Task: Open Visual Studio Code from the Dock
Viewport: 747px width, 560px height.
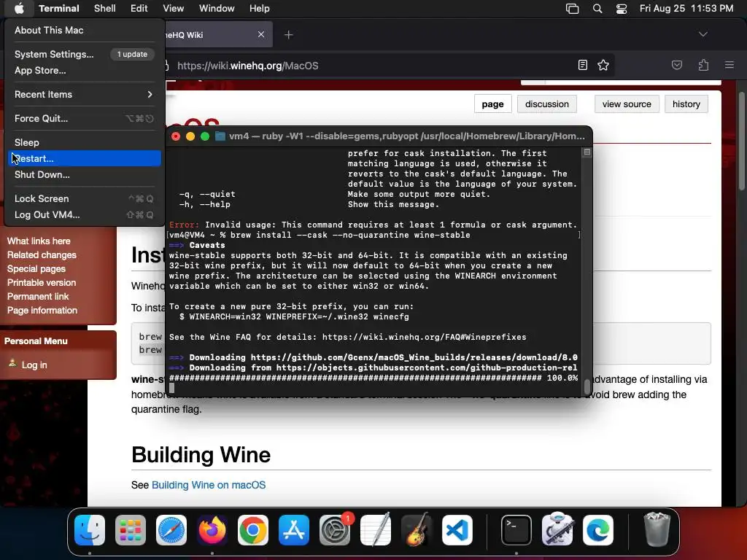Action: coord(457,530)
